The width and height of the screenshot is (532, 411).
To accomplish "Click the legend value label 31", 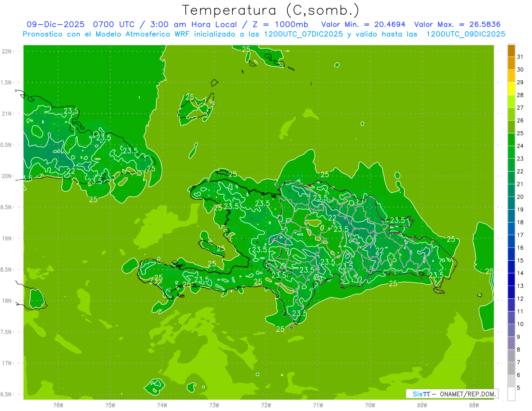I will (x=520, y=57).
